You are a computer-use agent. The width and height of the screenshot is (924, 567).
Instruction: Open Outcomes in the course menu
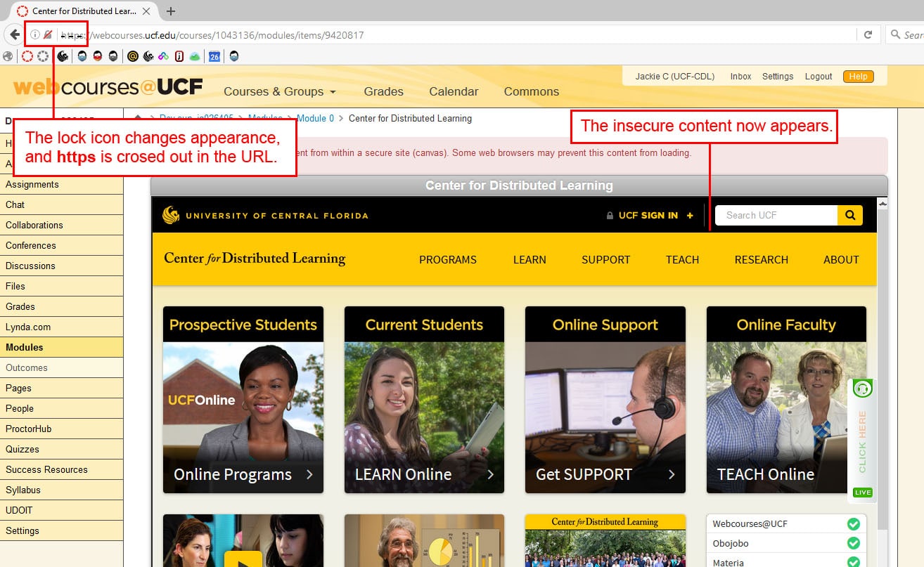pos(61,368)
